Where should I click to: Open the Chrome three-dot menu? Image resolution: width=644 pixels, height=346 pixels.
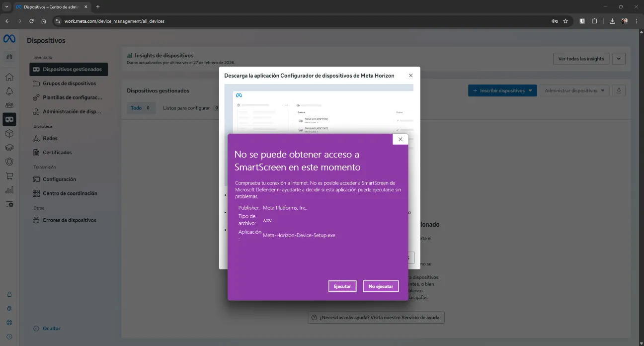click(637, 21)
